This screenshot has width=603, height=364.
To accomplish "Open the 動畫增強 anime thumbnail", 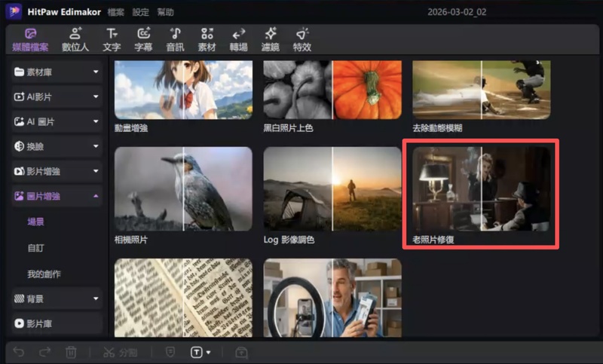I will tap(183, 90).
